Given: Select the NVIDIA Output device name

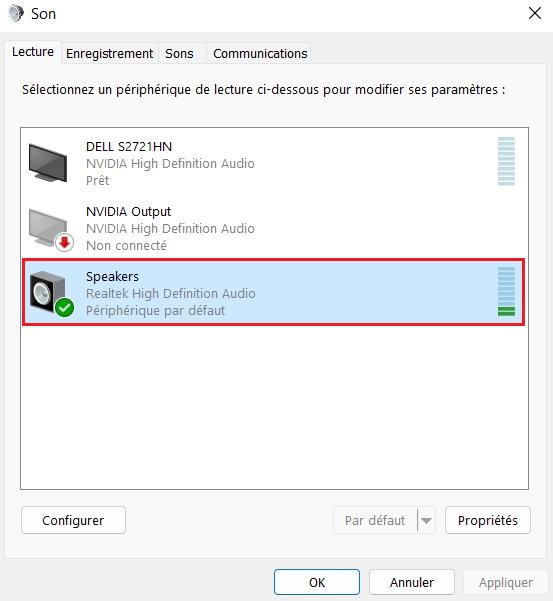Looking at the screenshot, I should point(128,212).
